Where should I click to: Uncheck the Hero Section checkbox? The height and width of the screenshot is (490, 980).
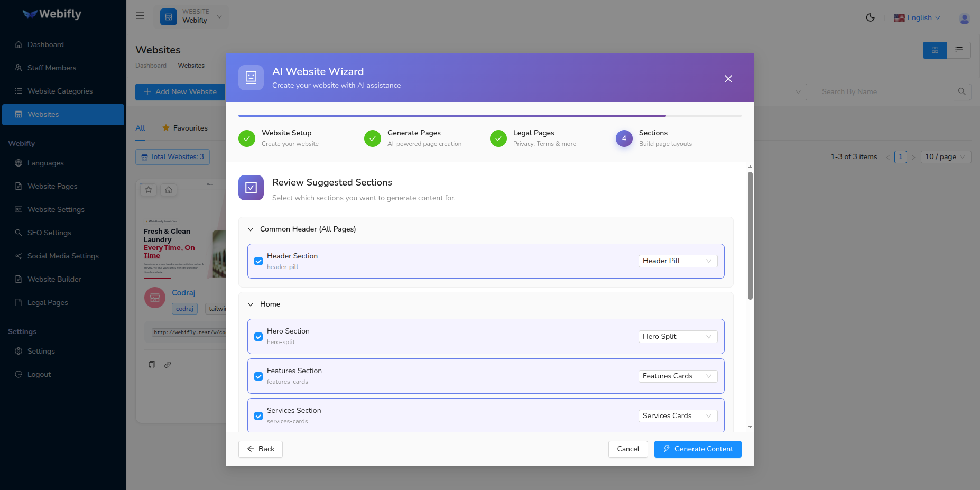pos(258,337)
